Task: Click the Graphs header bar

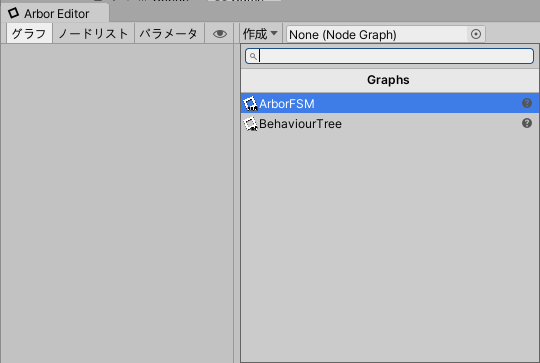Action: pos(390,80)
